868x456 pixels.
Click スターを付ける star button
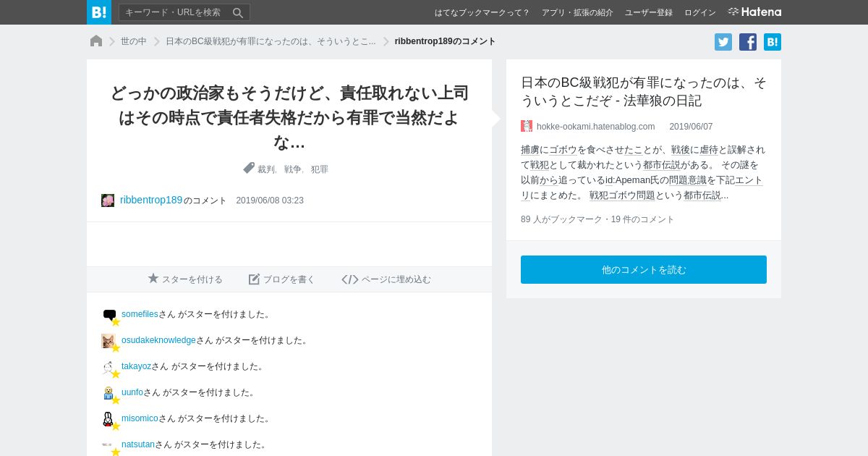coord(185,279)
